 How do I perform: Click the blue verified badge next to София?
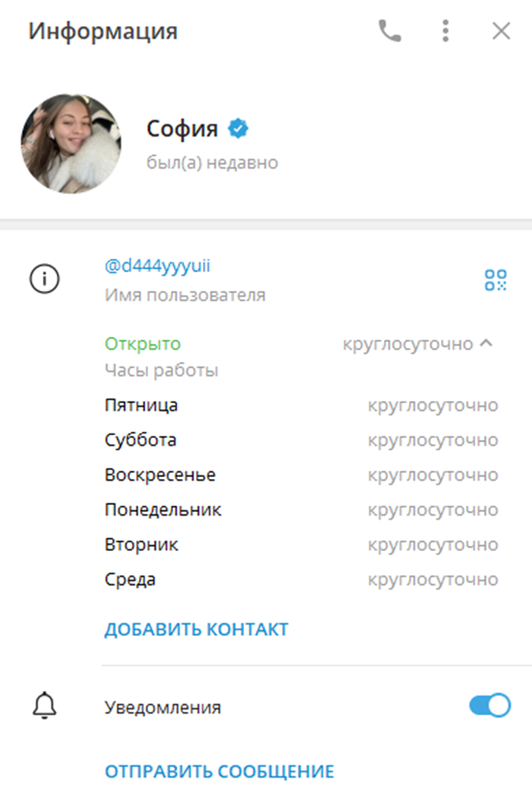tap(238, 128)
